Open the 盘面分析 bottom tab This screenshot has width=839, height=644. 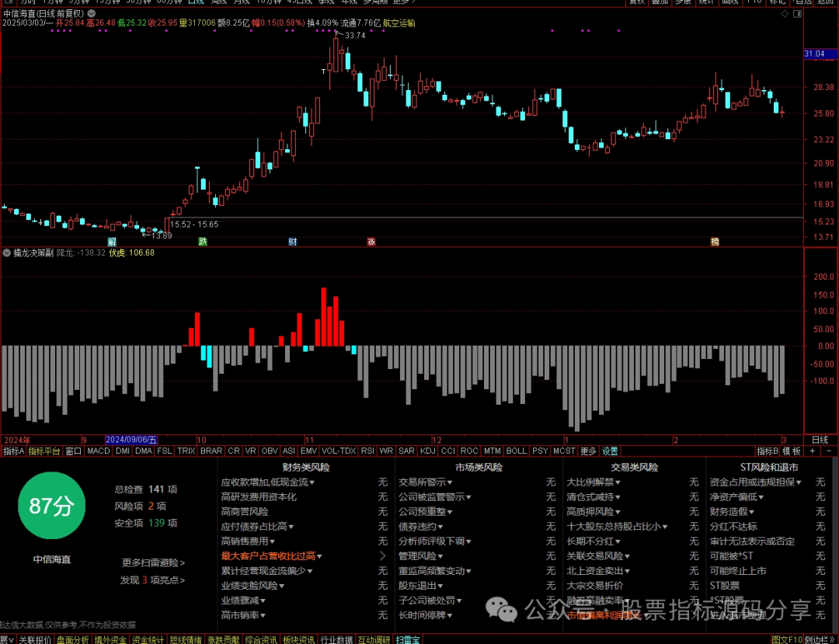click(73, 639)
